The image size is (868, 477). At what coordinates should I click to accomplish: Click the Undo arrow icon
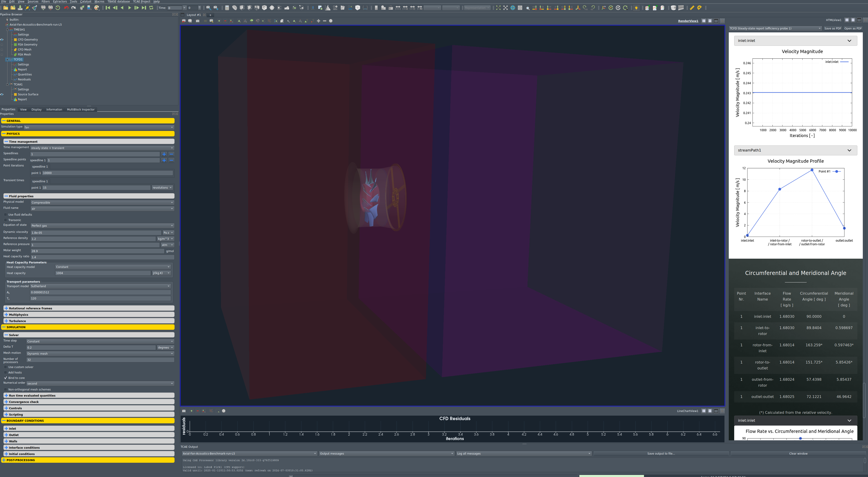66,8
